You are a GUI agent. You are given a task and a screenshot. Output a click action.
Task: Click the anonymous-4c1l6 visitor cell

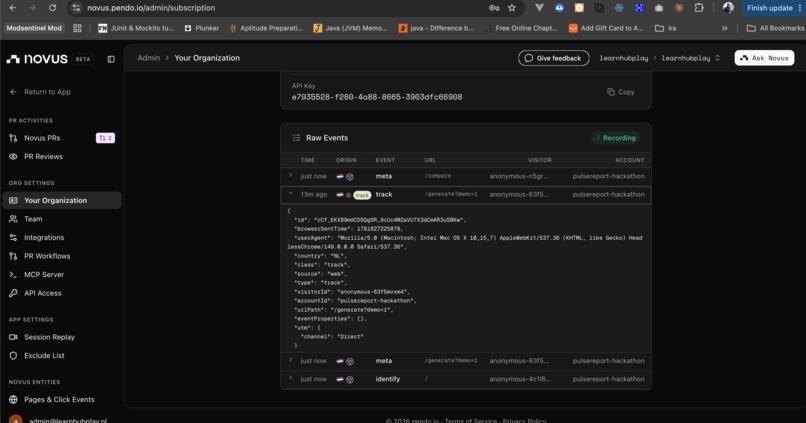click(x=520, y=379)
